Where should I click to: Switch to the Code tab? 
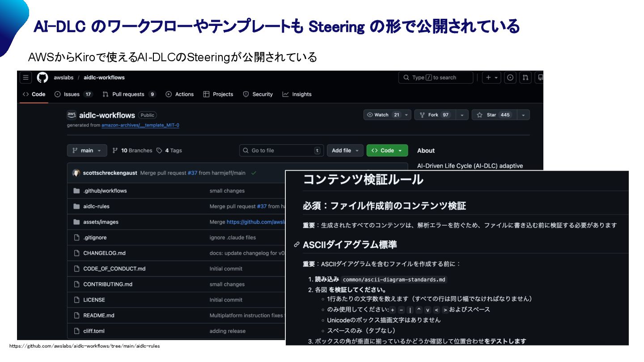click(x=34, y=94)
